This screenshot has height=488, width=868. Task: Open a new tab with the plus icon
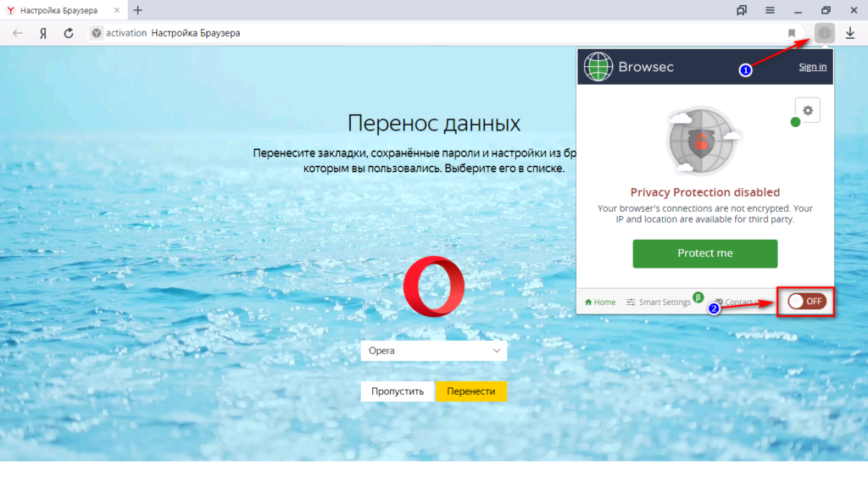(138, 10)
